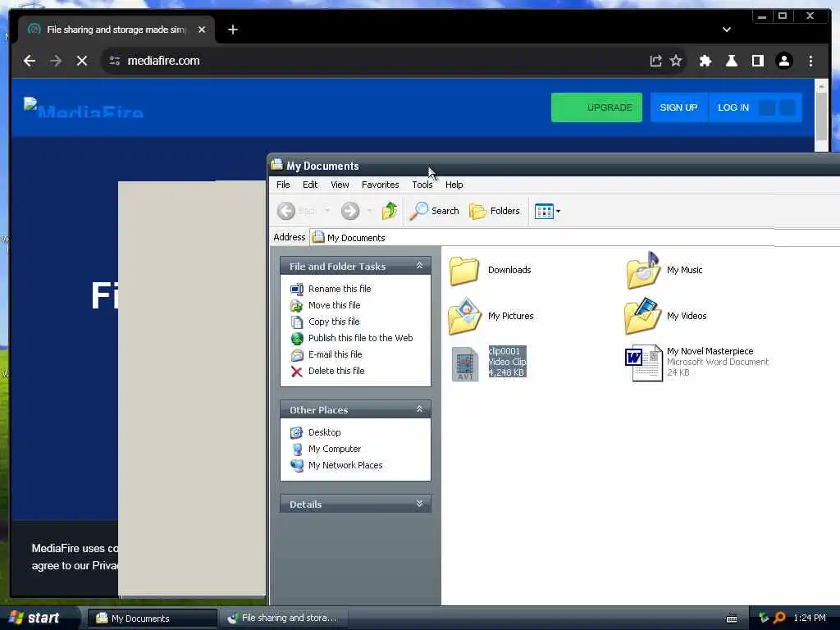Image resolution: width=840 pixels, height=630 pixels.
Task: Click the MediaFire logo
Action: tap(84, 107)
